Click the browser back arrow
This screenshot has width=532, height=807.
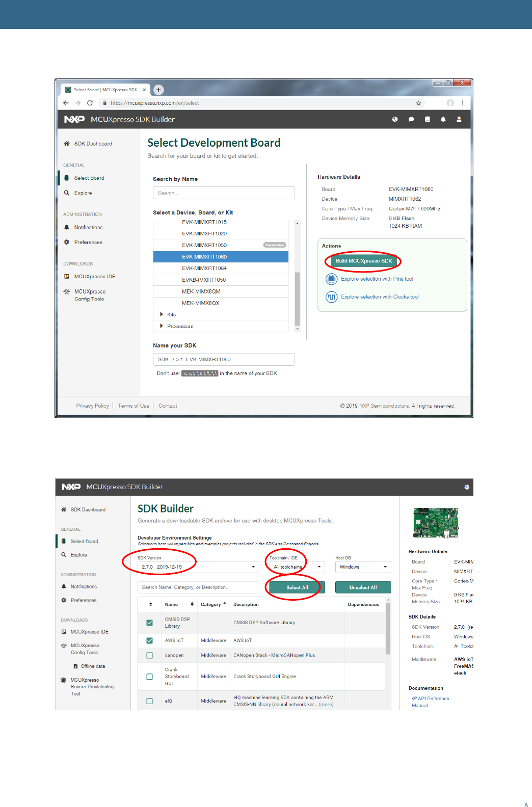[x=66, y=103]
